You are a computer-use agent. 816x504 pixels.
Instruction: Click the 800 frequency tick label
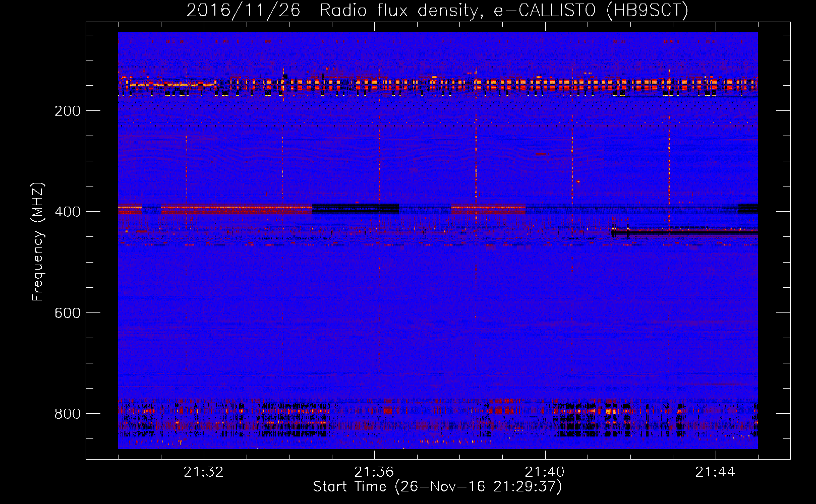(68, 414)
